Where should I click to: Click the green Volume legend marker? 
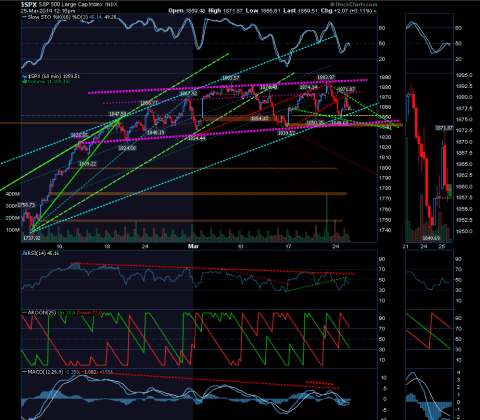tap(24, 81)
